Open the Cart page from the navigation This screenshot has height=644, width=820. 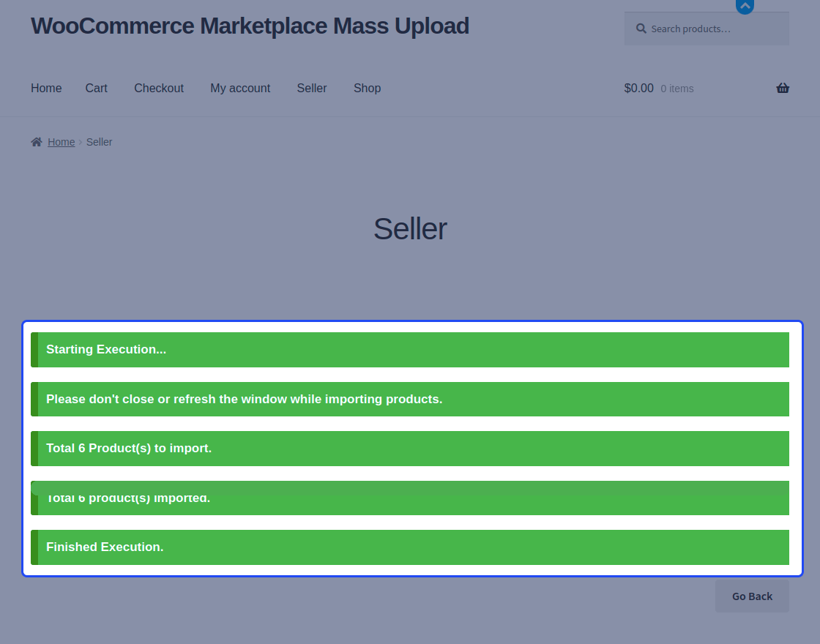pyautogui.click(x=96, y=88)
